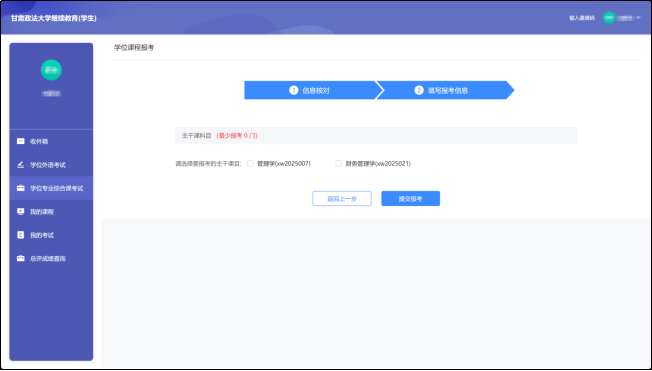Image resolution: width=652 pixels, height=371 pixels.
Task: Click the 主干课科目 label
Action: 197,136
